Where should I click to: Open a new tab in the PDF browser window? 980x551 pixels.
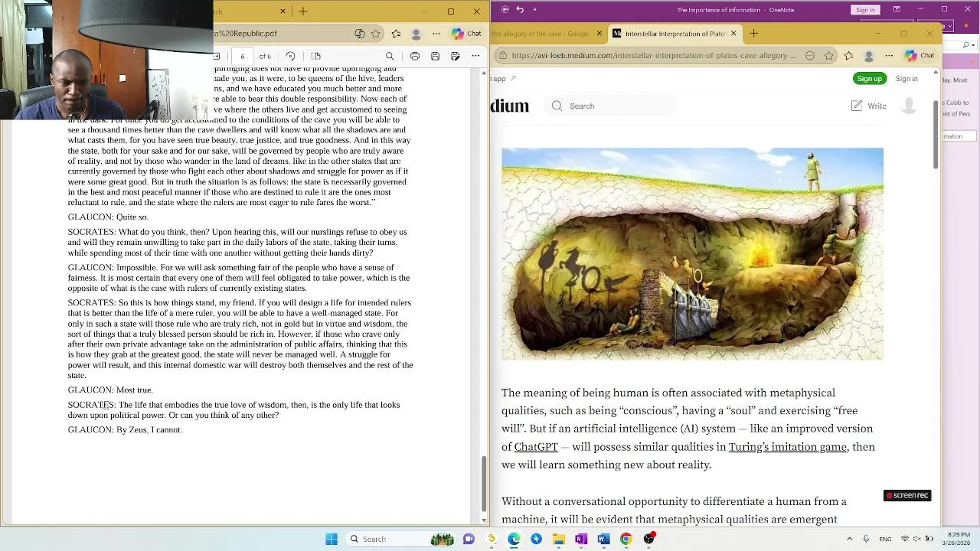point(303,11)
